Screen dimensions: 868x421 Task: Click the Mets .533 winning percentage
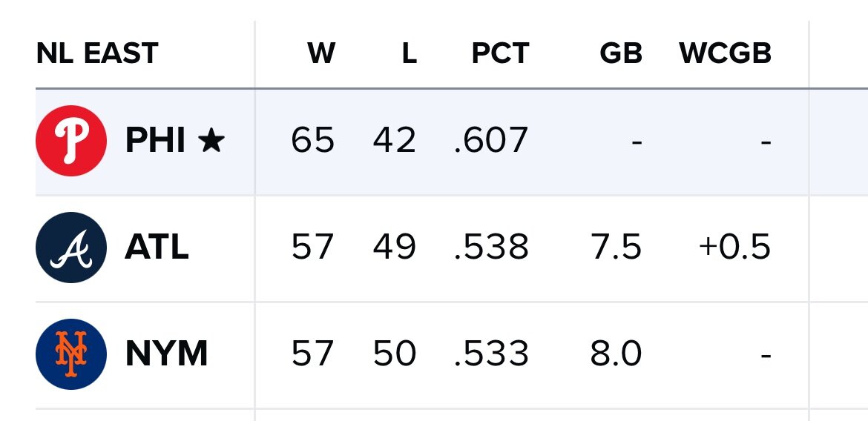tap(491, 354)
